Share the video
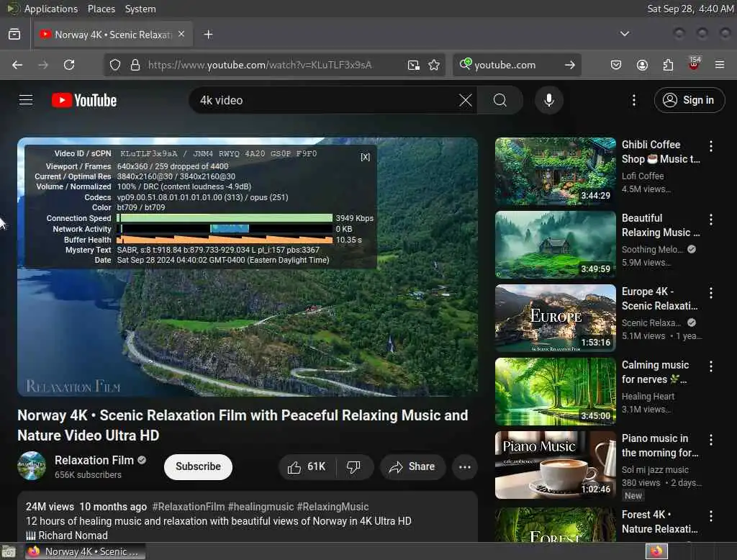Screen dimensions: 737x560 pos(412,467)
